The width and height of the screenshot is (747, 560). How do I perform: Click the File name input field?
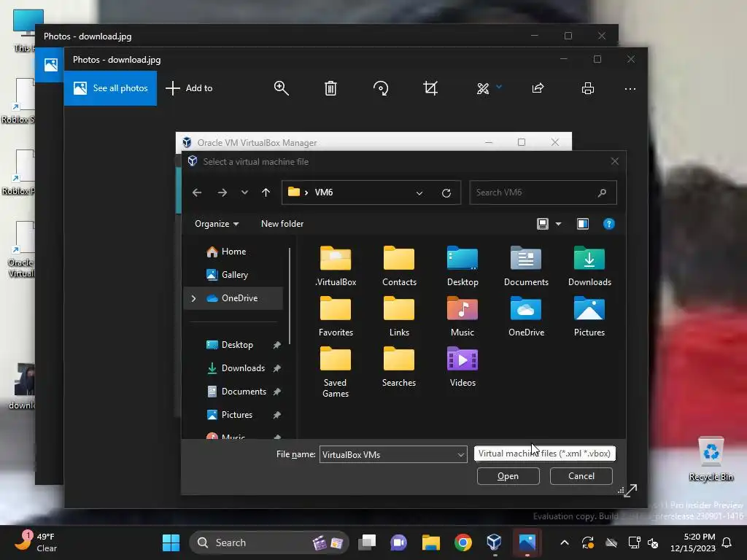click(x=388, y=454)
